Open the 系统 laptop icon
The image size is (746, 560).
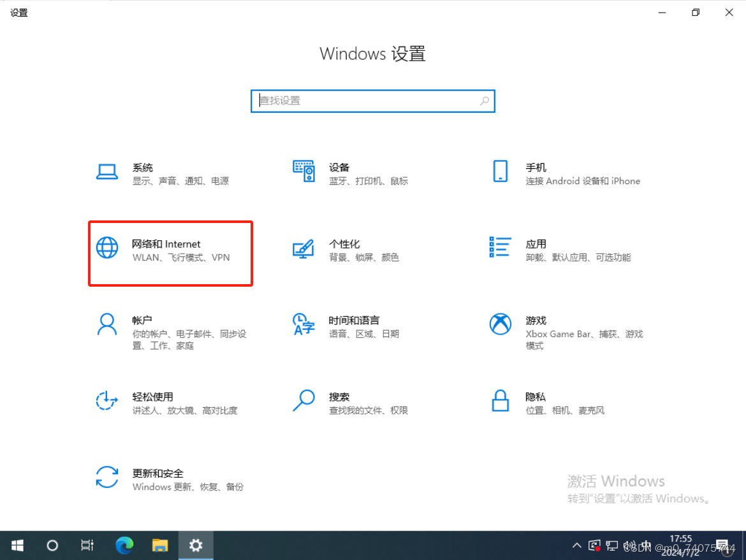[x=107, y=171]
